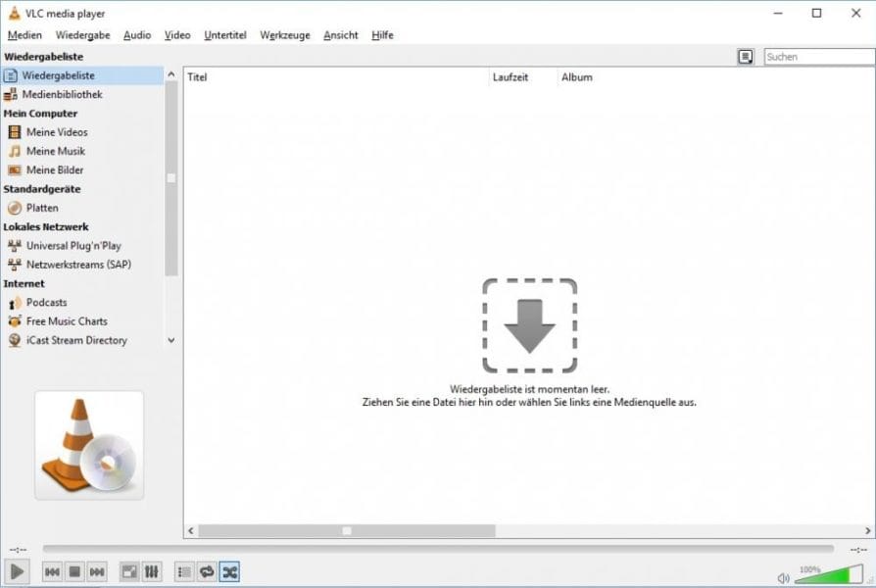The height and width of the screenshot is (588, 876).
Task: Click playlist horizontal scroll right arrow
Action: [x=867, y=531]
